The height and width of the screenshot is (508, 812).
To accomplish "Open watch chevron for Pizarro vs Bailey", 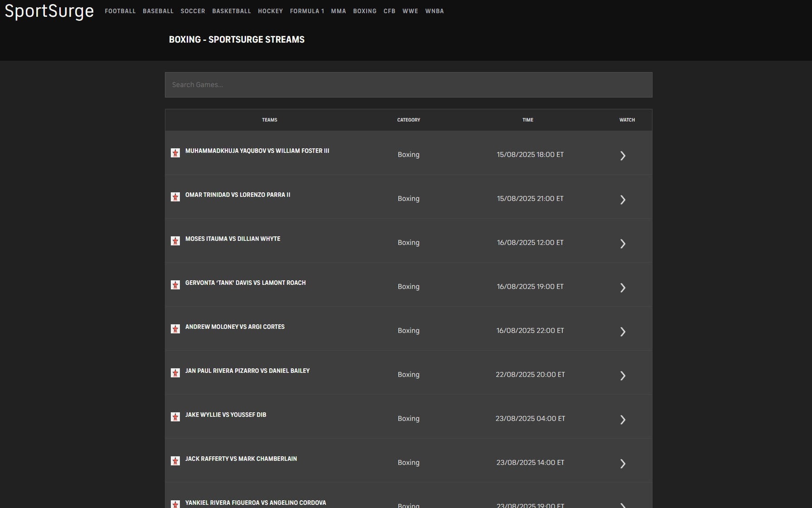I will [x=623, y=376].
